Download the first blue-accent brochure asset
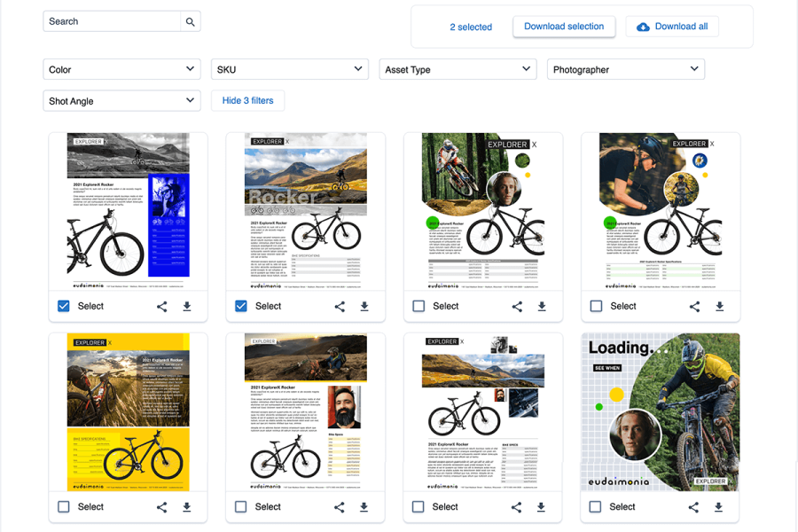 (187, 306)
